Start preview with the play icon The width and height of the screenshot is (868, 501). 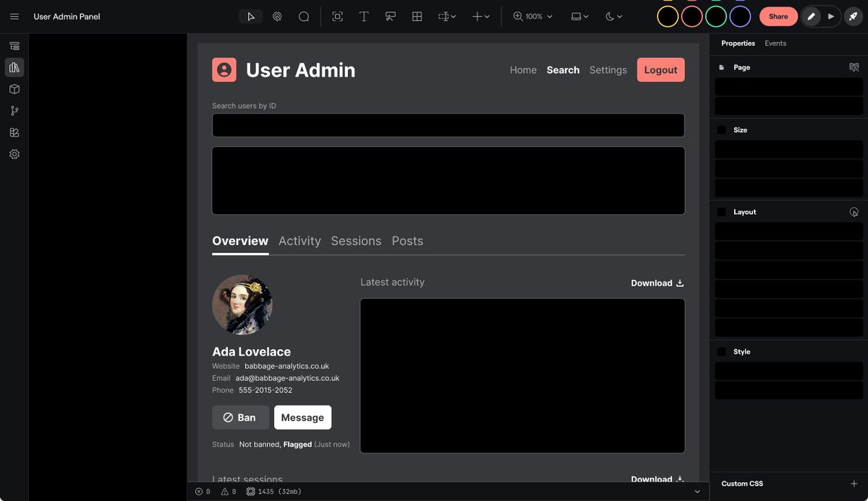point(830,16)
